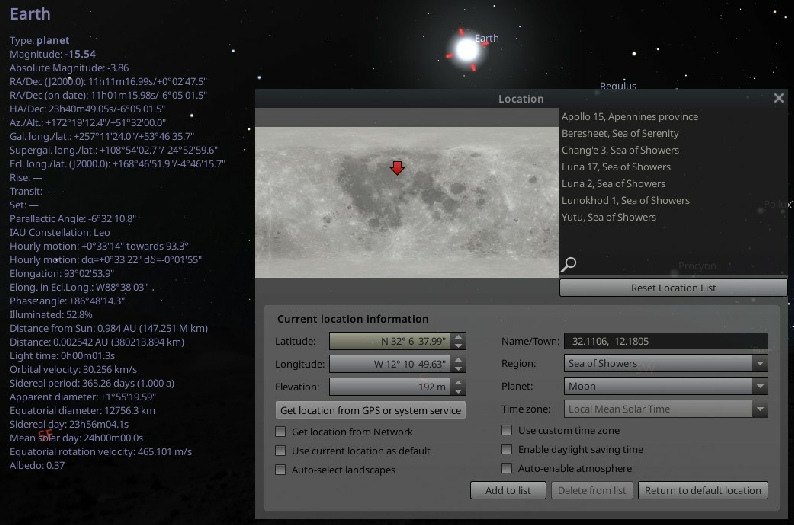Image resolution: width=794 pixels, height=525 pixels.
Task: Click the red location arrow on Moon map
Action: (x=397, y=167)
